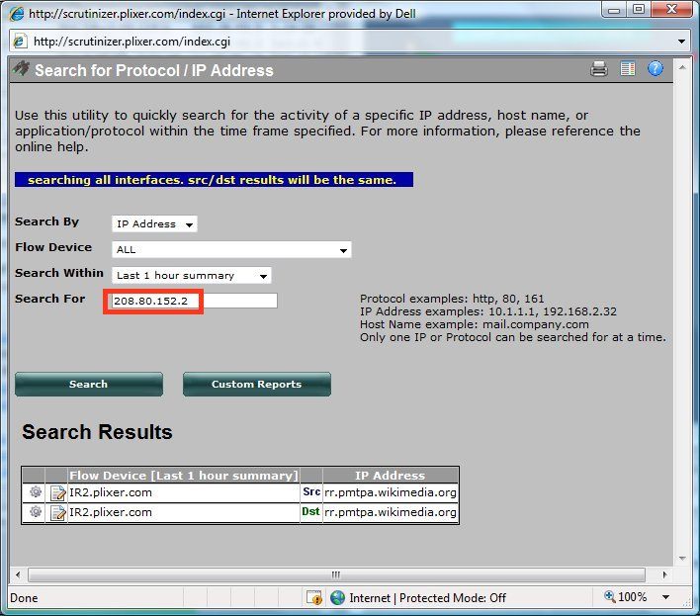Screen dimensions: 700x616
Task: Click the Search button
Action: click(x=89, y=385)
